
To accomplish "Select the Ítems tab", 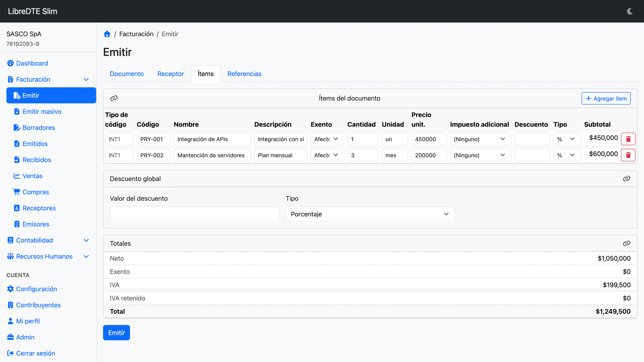I will [205, 74].
